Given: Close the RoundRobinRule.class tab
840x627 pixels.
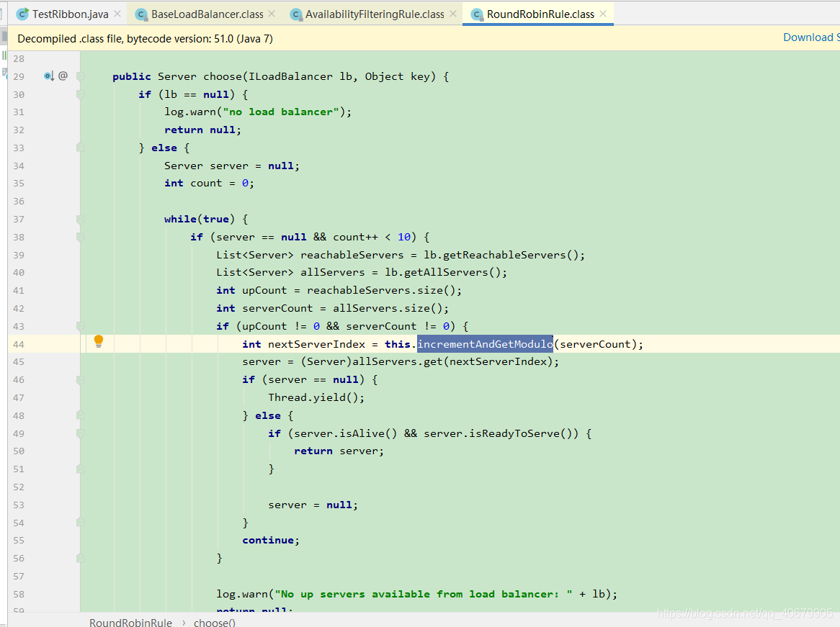Looking at the screenshot, I should pos(603,14).
